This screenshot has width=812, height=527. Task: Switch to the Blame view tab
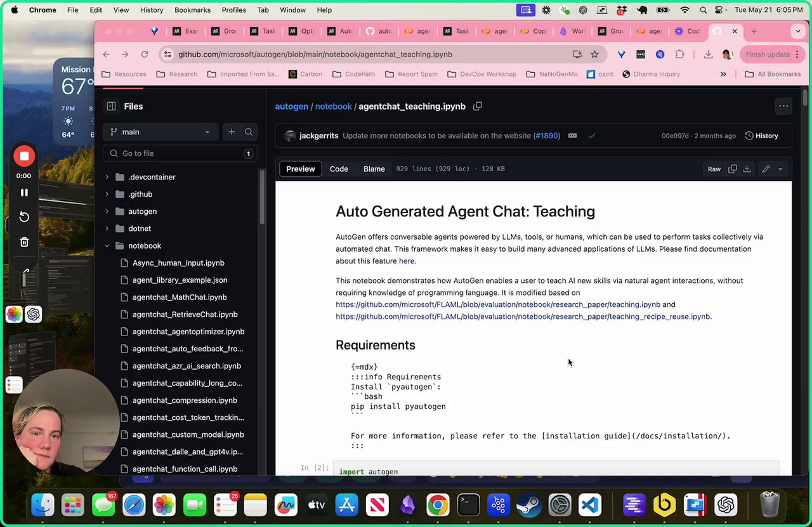tap(374, 169)
